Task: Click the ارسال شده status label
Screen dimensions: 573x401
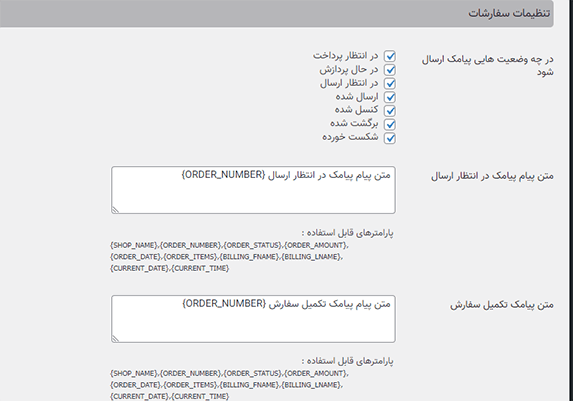Action: 357,97
